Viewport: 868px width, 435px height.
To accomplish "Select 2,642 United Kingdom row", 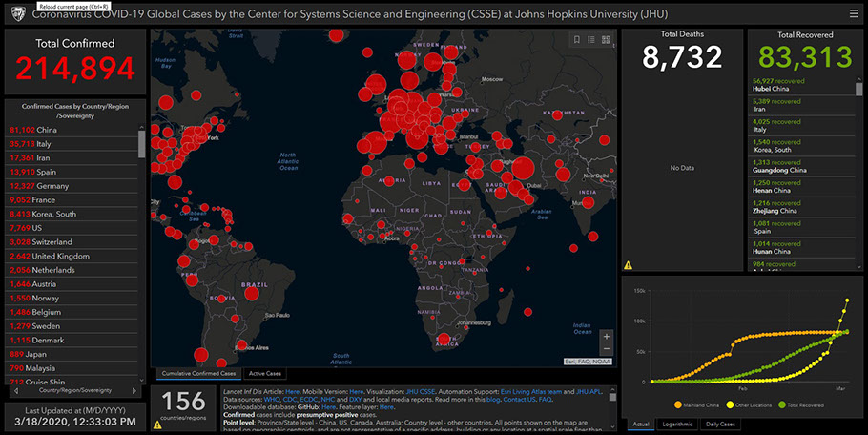I will (71, 257).
